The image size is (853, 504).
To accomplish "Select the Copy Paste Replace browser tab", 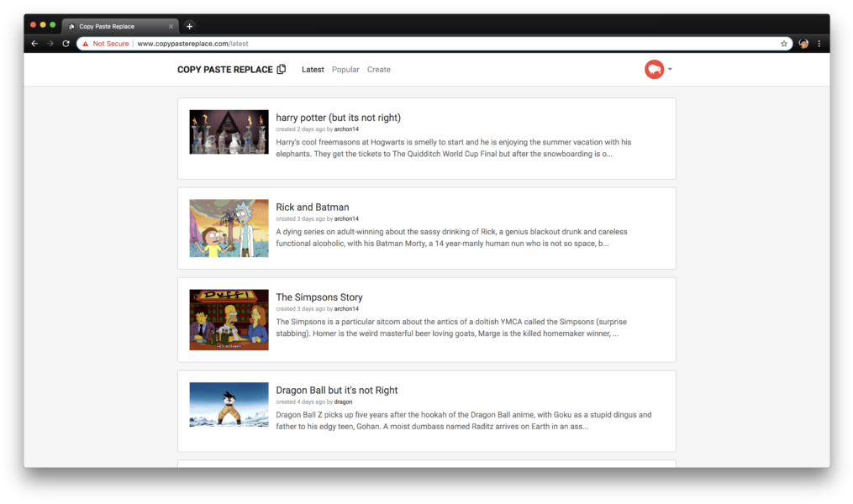I will point(119,26).
